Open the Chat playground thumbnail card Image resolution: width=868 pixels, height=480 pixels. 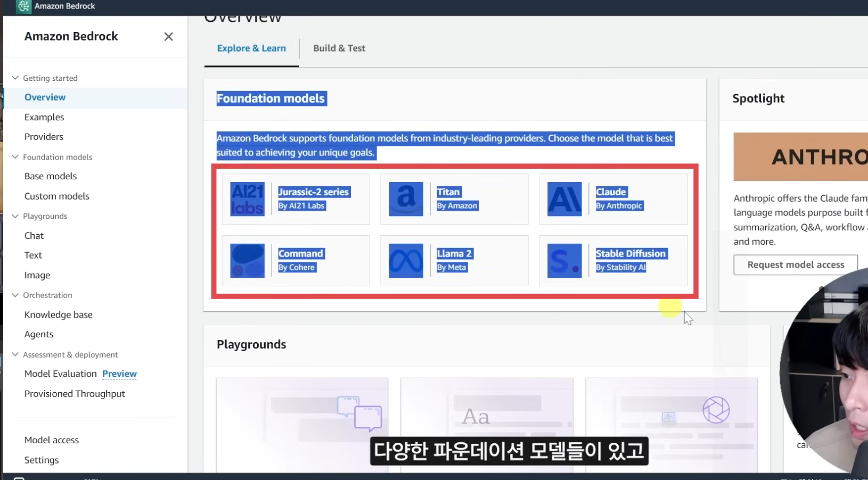tap(302, 424)
